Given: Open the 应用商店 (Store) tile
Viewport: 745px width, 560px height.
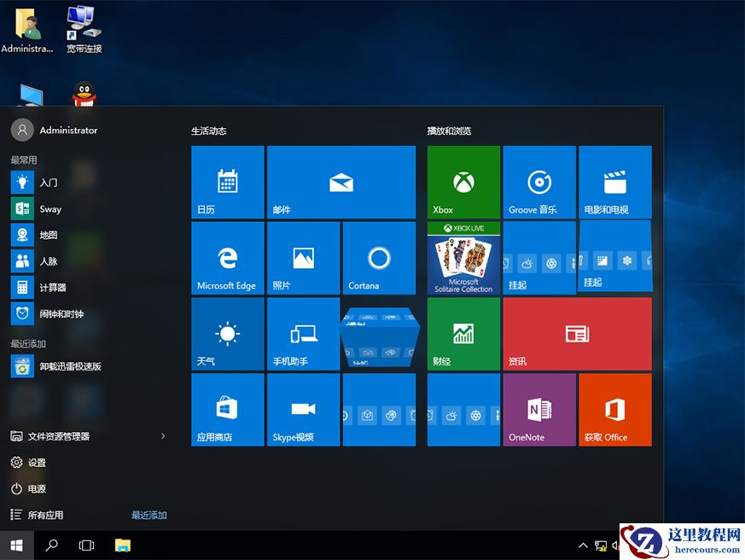Looking at the screenshot, I should (x=227, y=410).
